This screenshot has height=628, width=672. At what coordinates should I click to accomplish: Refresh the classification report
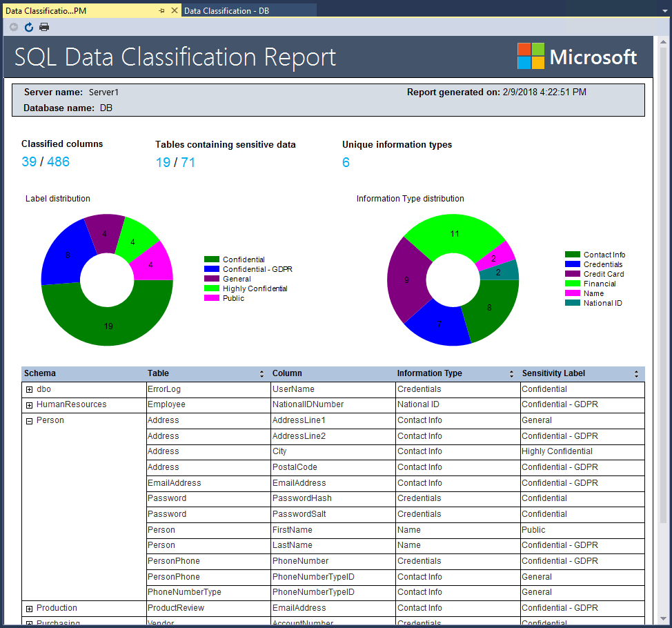click(28, 27)
